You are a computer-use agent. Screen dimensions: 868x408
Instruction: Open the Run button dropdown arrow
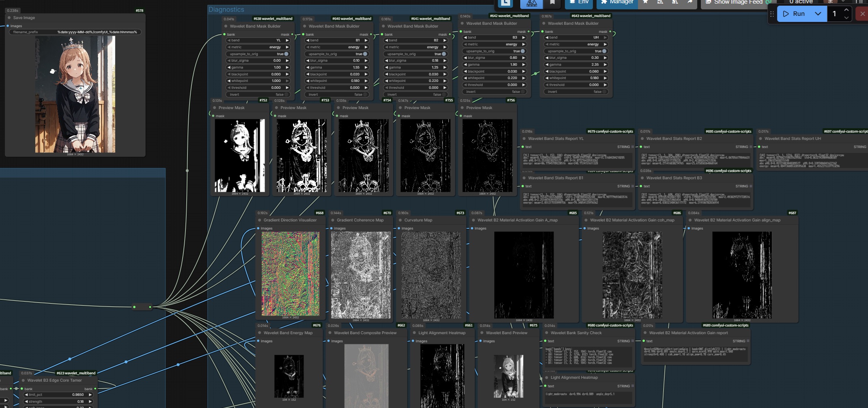coord(818,14)
